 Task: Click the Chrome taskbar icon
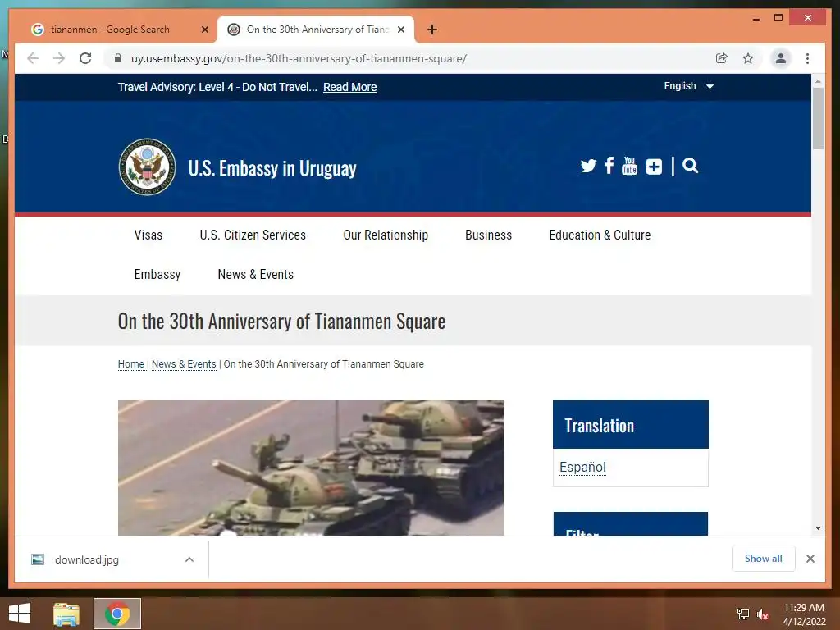(117, 614)
